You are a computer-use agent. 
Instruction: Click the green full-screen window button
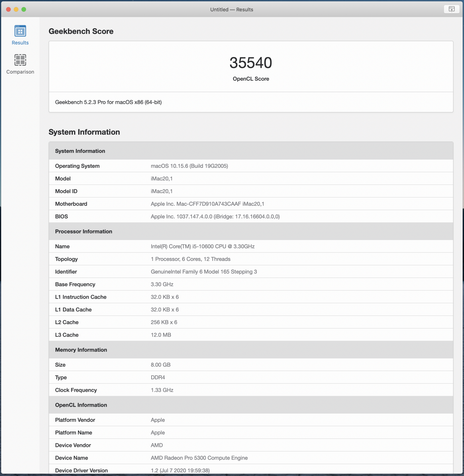tap(24, 9)
